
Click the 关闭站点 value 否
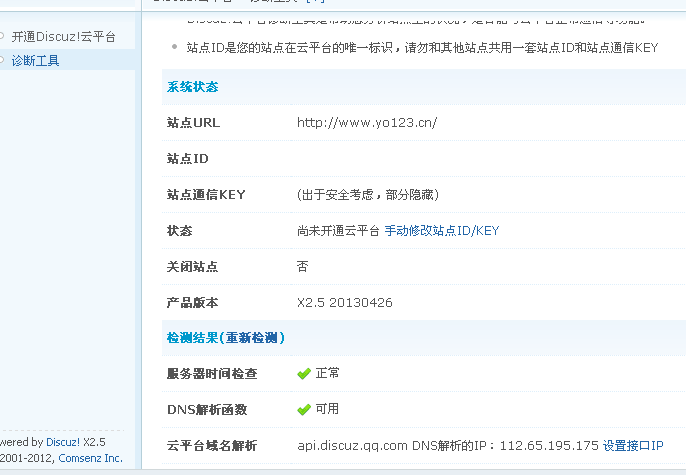pos(302,266)
